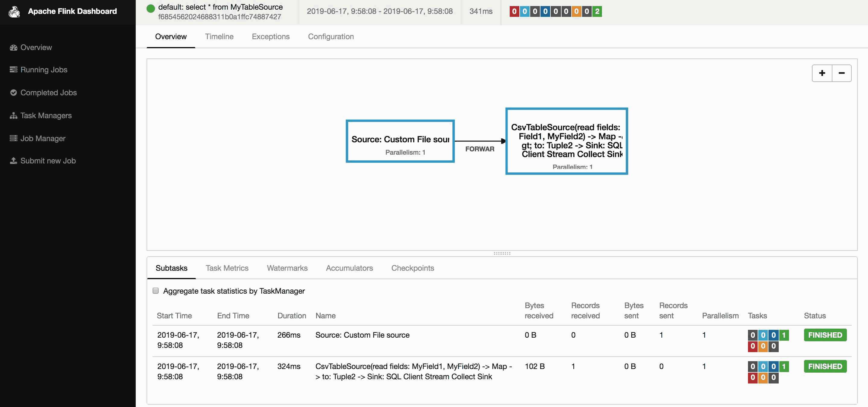This screenshot has width=868, height=407.
Task: Open the Exceptions tab
Action: point(271,36)
